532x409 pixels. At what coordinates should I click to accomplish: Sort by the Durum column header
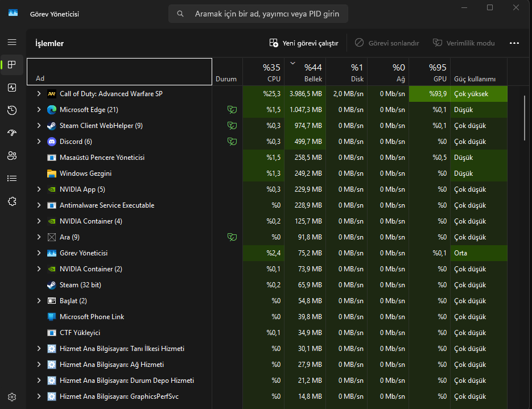pyautogui.click(x=228, y=72)
